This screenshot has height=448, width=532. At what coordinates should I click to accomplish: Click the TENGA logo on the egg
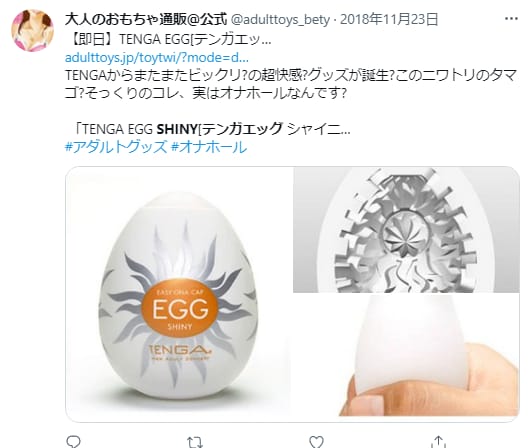[180, 350]
